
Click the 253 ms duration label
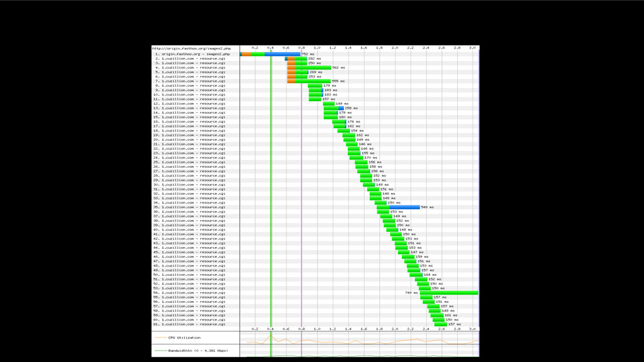tap(314, 76)
